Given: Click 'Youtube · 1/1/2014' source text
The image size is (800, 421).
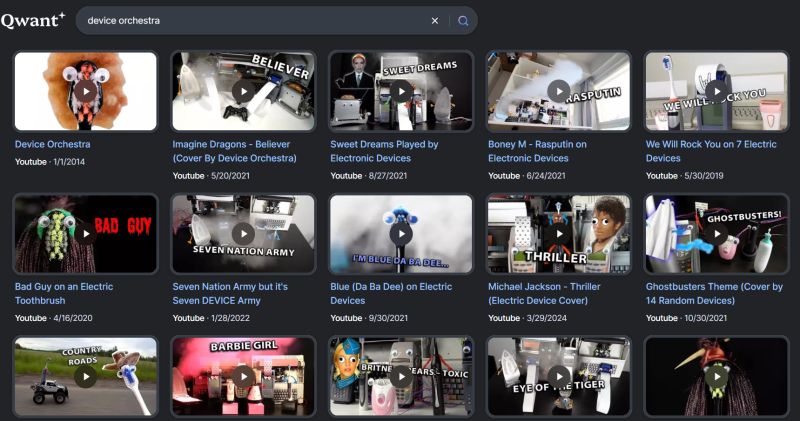Looking at the screenshot, I should pyautogui.click(x=50, y=162).
